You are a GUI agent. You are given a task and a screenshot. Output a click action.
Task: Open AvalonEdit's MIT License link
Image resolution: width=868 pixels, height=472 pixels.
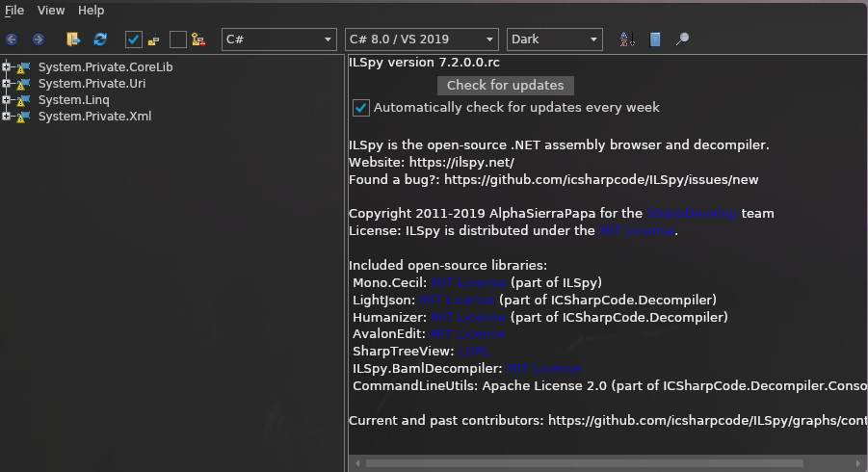pyautogui.click(x=467, y=334)
